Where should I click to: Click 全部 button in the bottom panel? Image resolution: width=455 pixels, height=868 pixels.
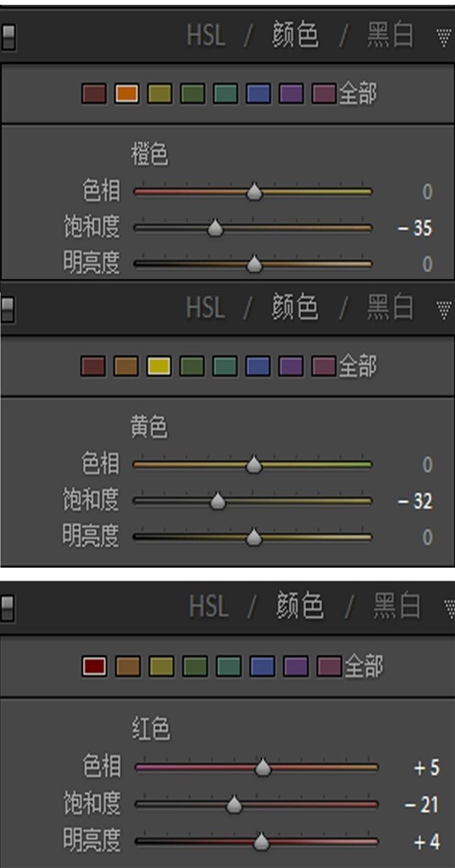pyautogui.click(x=363, y=666)
